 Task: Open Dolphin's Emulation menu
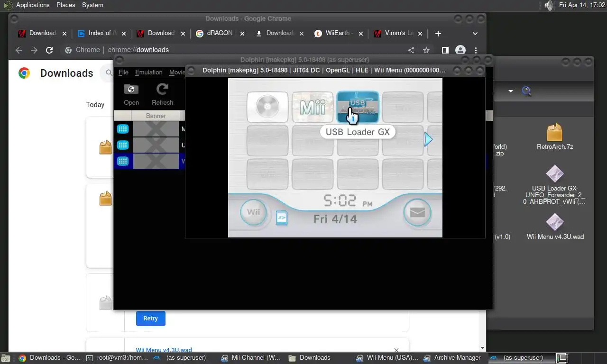coord(148,72)
